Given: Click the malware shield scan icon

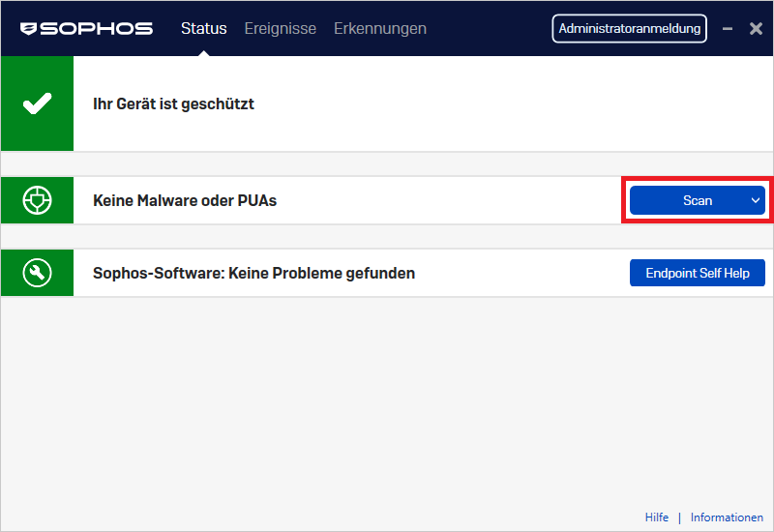Looking at the screenshot, I should click(37, 200).
